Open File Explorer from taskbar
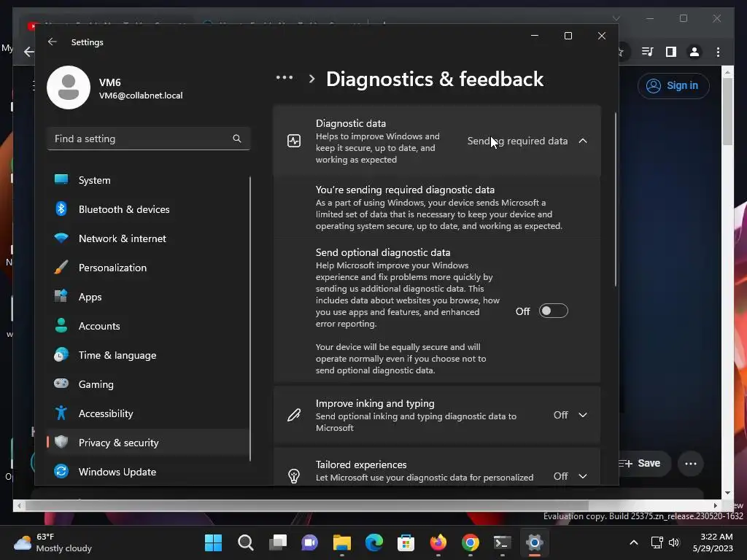The width and height of the screenshot is (747, 560). (341, 542)
